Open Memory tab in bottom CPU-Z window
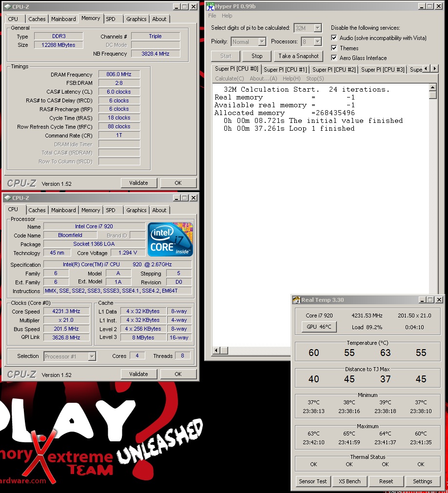The height and width of the screenshot is (493, 448). tap(91, 210)
